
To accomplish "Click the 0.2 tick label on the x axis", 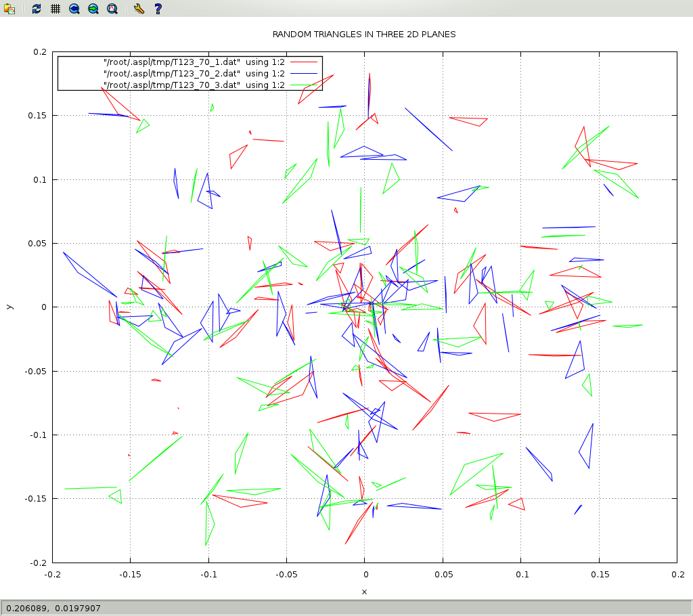I will tap(677, 575).
